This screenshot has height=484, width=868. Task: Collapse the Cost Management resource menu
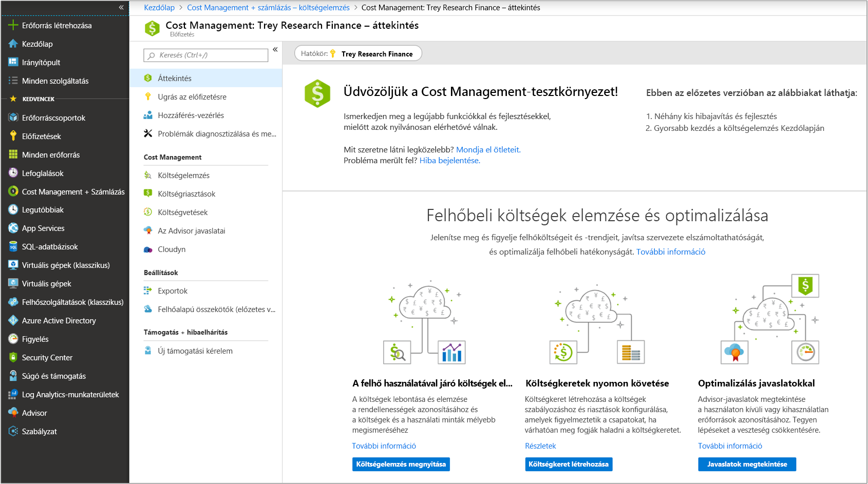pos(275,49)
